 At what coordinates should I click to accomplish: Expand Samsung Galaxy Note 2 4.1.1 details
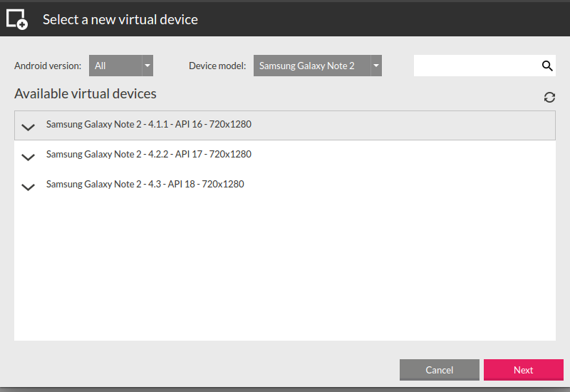(x=28, y=127)
